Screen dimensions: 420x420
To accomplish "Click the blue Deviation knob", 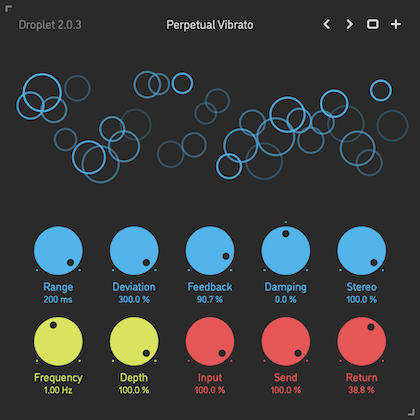I will 134,251.
